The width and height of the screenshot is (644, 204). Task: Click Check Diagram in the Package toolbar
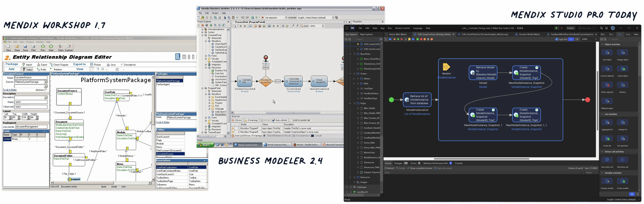59,65
